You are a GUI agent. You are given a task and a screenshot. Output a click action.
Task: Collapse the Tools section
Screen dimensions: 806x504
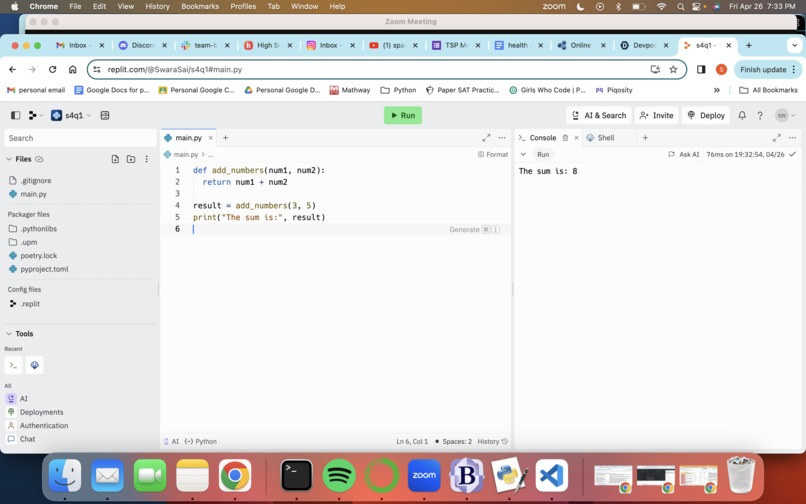click(9, 333)
